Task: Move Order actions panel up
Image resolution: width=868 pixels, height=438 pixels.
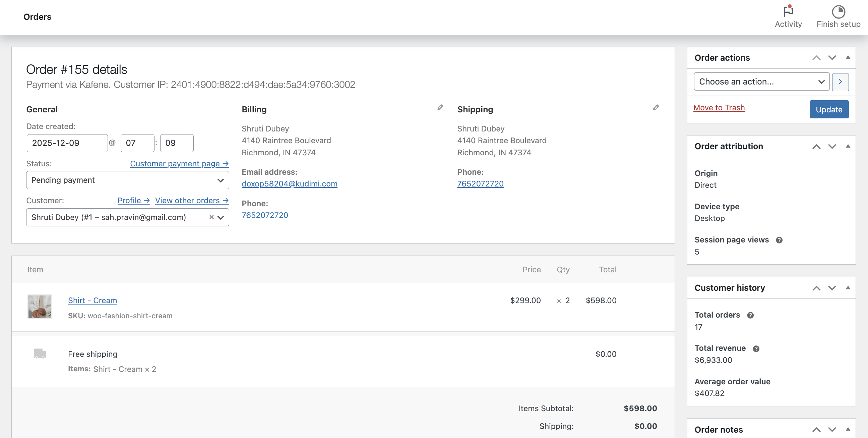Action: pos(816,58)
